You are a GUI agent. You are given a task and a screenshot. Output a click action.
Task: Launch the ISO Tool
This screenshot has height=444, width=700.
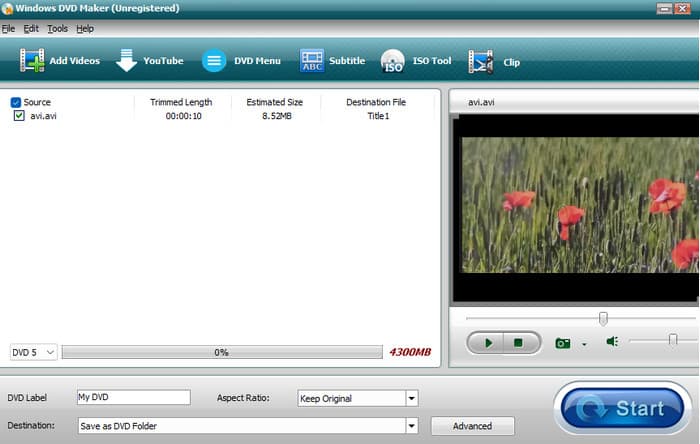click(x=392, y=62)
